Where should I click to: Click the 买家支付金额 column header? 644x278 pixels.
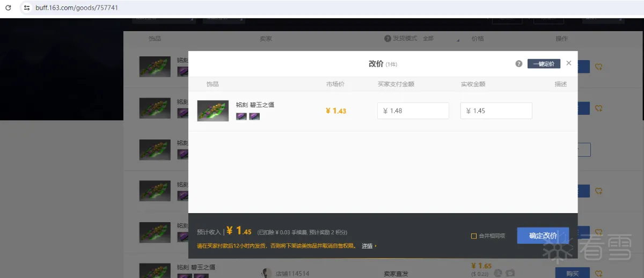click(396, 84)
